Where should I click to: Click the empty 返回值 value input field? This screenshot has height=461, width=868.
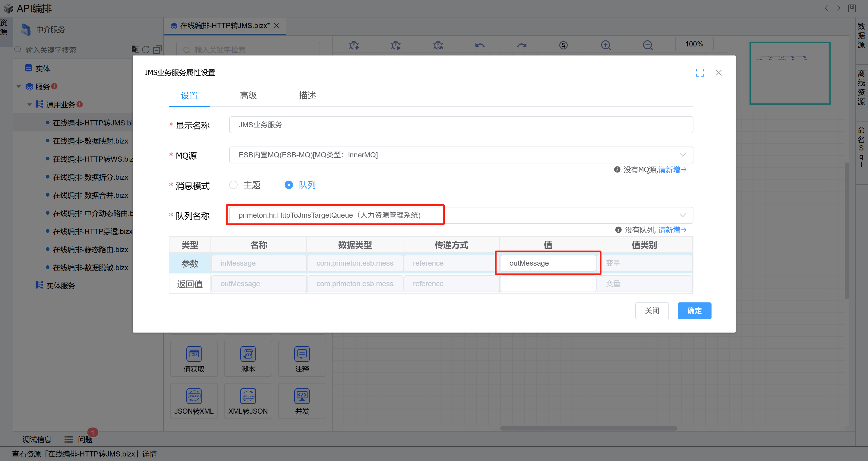pyautogui.click(x=548, y=284)
